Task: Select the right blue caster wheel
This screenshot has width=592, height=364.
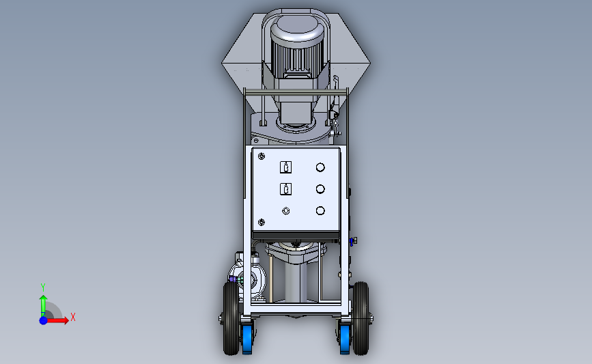Action: pyautogui.click(x=345, y=339)
